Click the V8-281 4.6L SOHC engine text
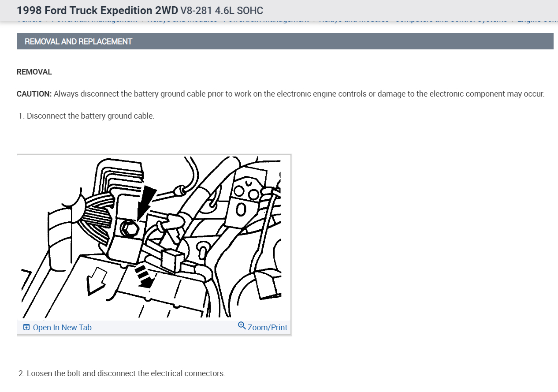 [222, 10]
